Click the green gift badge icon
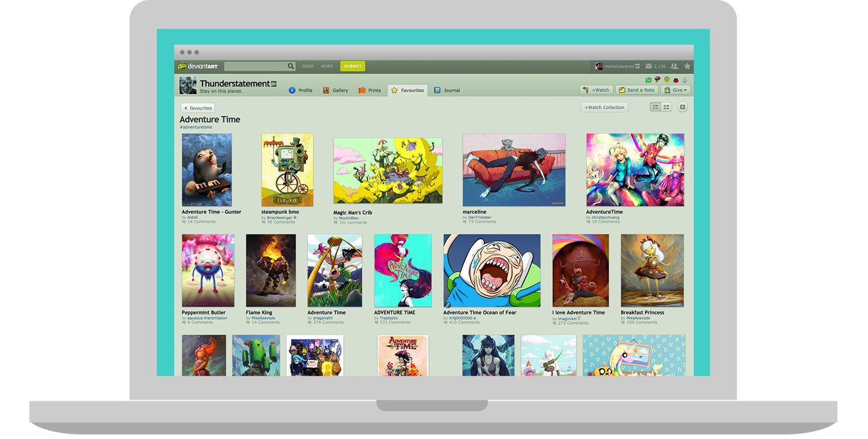Screen dimensions: 868x439 tap(649, 79)
